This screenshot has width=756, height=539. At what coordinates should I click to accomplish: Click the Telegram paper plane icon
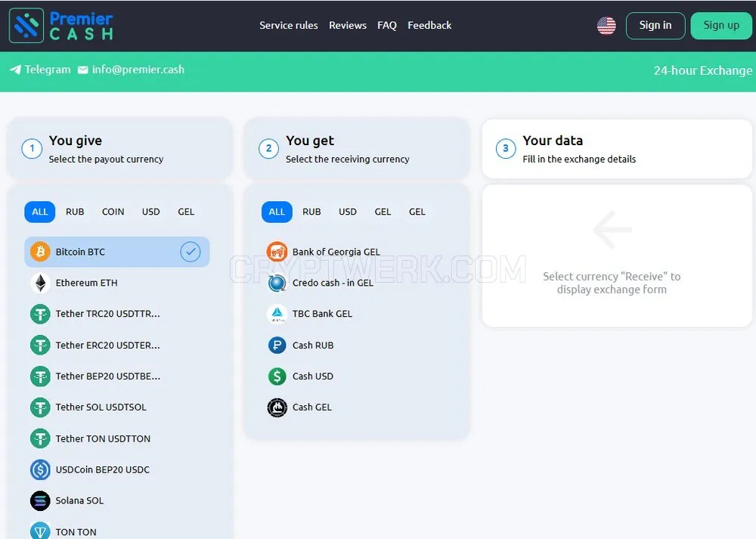pyautogui.click(x=15, y=70)
